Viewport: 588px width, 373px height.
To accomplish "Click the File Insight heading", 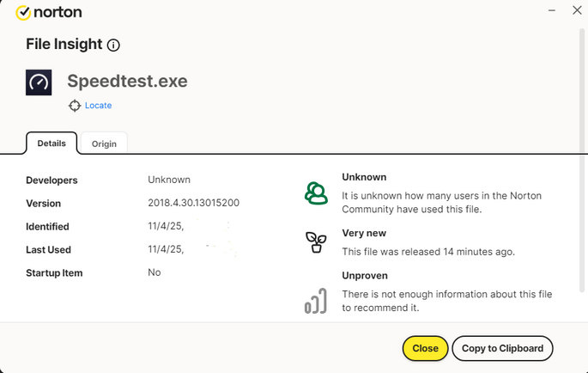I will point(64,44).
